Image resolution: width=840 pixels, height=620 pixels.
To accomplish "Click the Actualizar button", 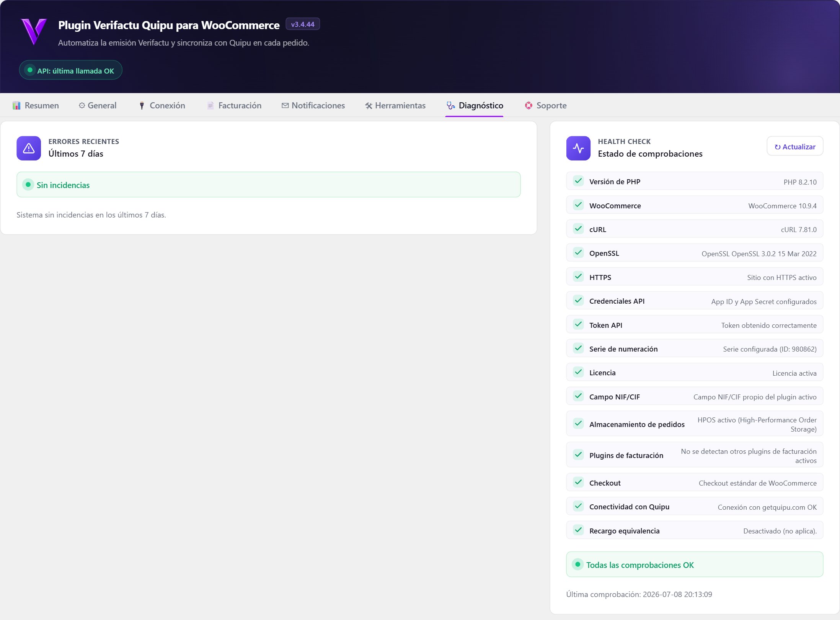I will (795, 146).
